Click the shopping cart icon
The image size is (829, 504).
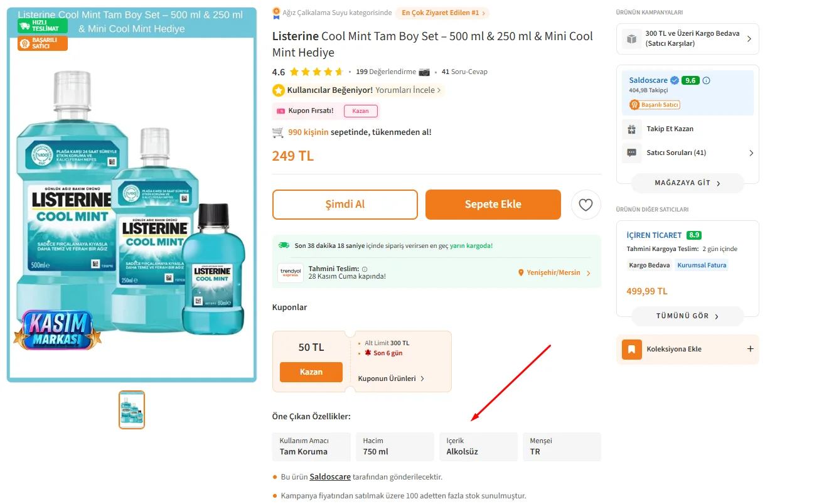pyautogui.click(x=278, y=132)
